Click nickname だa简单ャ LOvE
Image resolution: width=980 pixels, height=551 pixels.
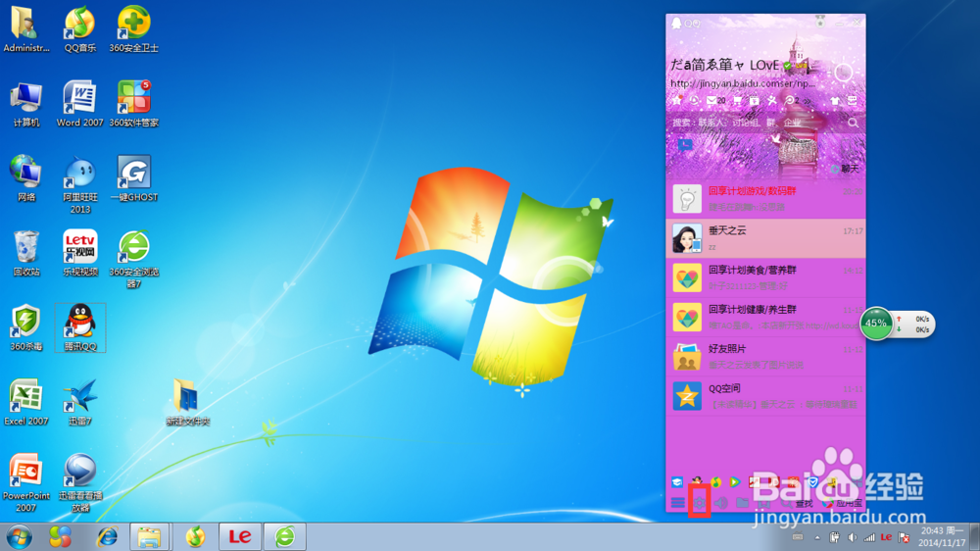click(x=724, y=65)
